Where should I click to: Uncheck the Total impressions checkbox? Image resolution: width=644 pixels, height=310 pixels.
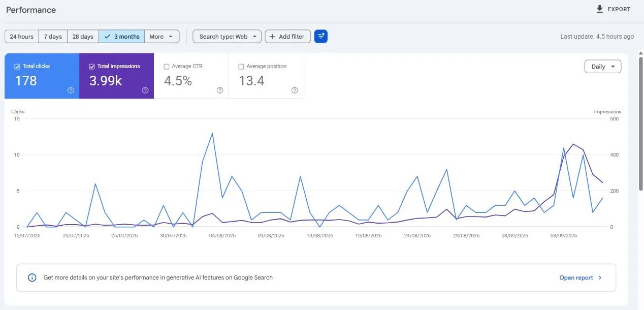click(x=92, y=66)
